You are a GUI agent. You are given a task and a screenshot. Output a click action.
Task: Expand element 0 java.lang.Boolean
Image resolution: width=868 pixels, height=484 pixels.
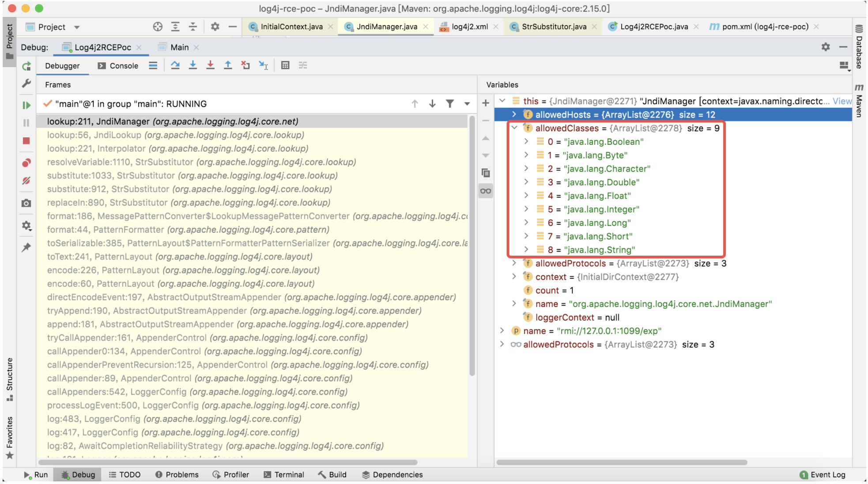click(526, 141)
